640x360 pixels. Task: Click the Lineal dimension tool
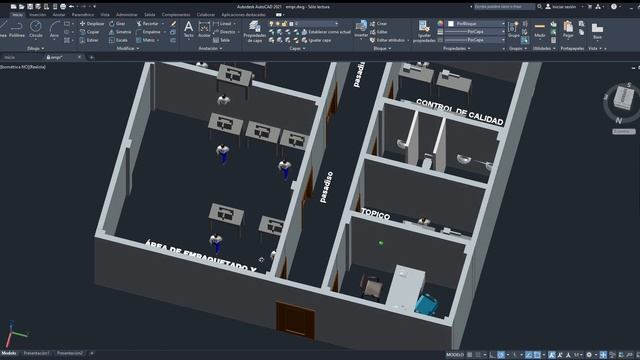click(222, 24)
